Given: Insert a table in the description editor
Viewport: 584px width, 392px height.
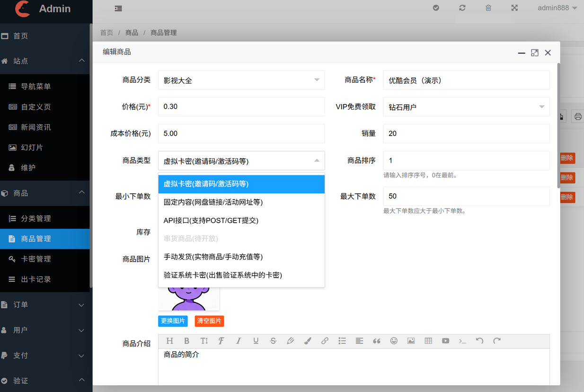Looking at the screenshot, I should [x=428, y=340].
